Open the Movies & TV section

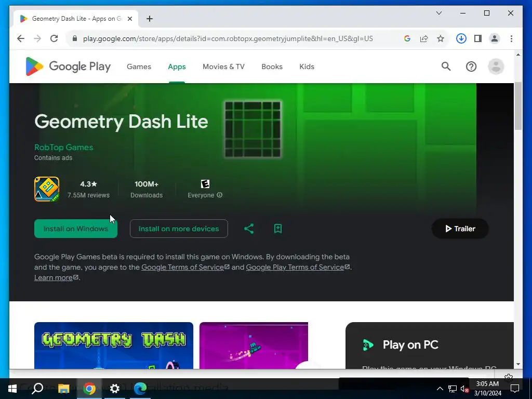[223, 66]
